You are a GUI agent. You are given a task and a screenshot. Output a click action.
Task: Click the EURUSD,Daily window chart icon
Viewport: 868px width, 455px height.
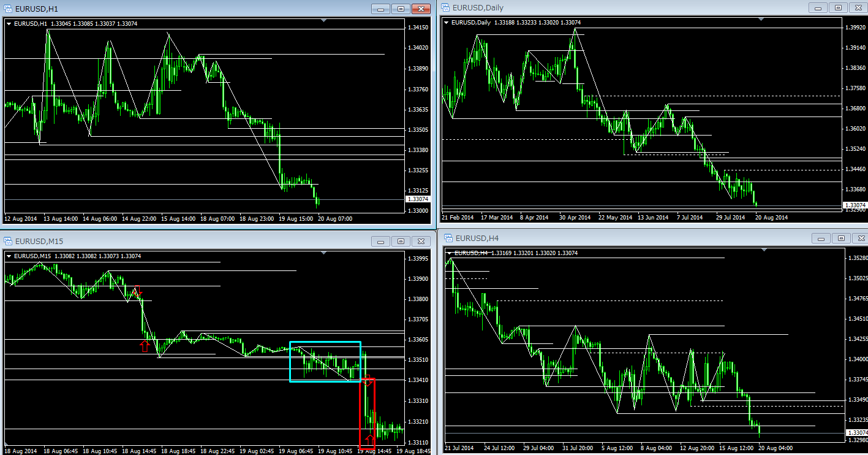click(x=445, y=7)
